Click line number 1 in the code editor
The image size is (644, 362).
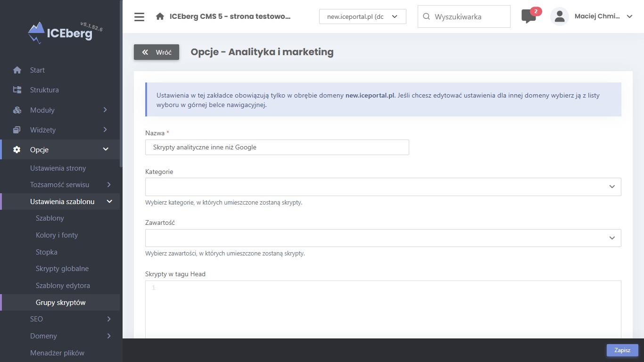154,288
